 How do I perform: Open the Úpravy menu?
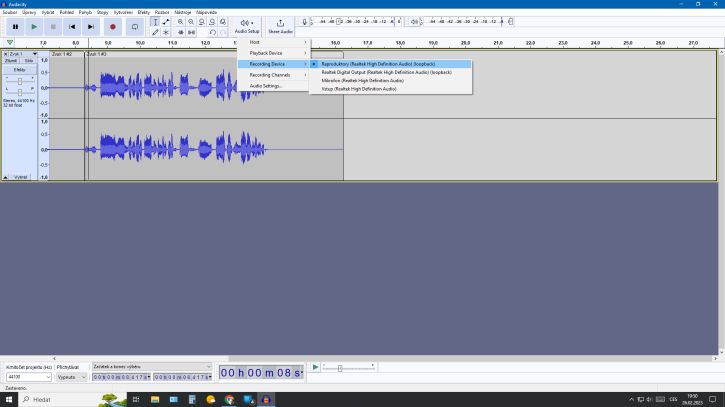pyautogui.click(x=29, y=12)
